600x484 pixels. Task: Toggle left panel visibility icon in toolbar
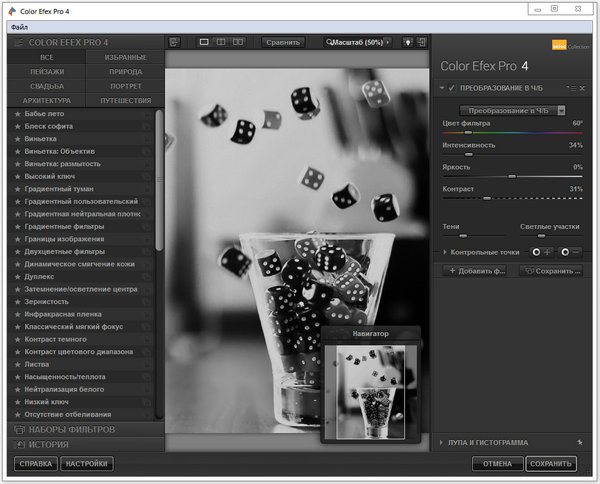(x=173, y=42)
